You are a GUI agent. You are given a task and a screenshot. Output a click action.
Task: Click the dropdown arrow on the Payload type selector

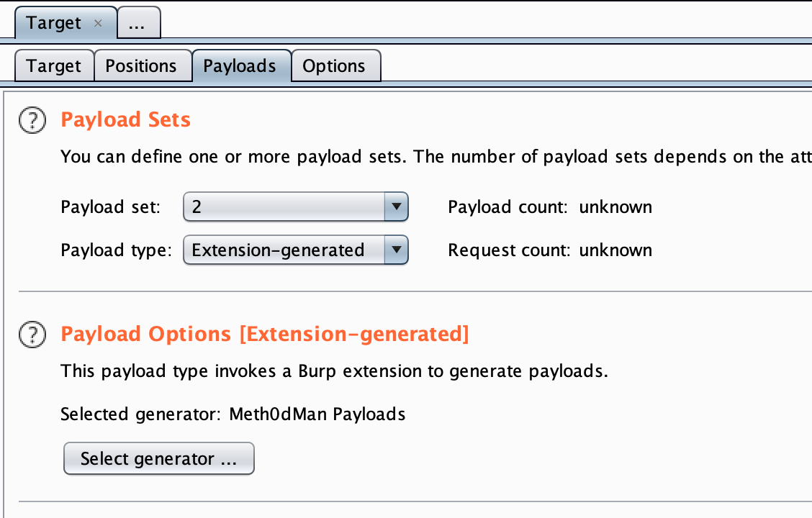[397, 250]
